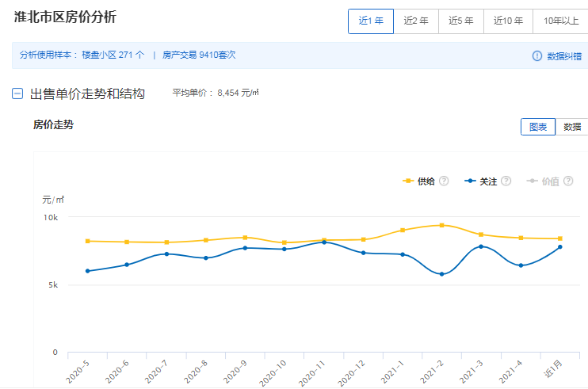This screenshot has width=588, height=389.
Task: Collapse the 出售单价走势和结构 section
Action: point(17,93)
